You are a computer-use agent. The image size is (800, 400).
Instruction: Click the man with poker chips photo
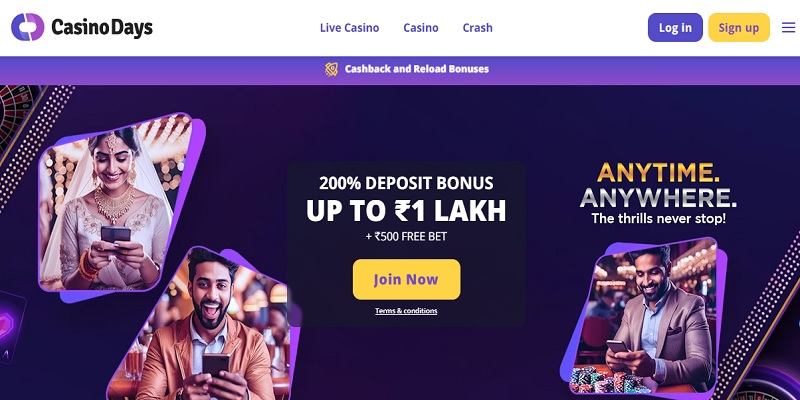(x=644, y=316)
